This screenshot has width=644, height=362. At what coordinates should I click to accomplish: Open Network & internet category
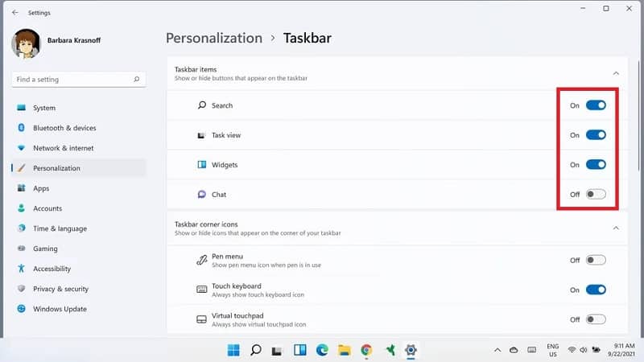tap(79, 148)
